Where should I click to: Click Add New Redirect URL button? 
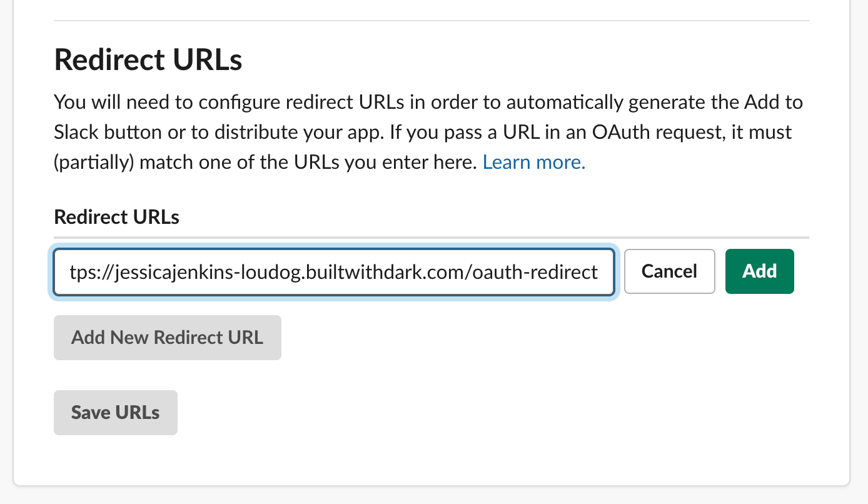click(x=168, y=338)
